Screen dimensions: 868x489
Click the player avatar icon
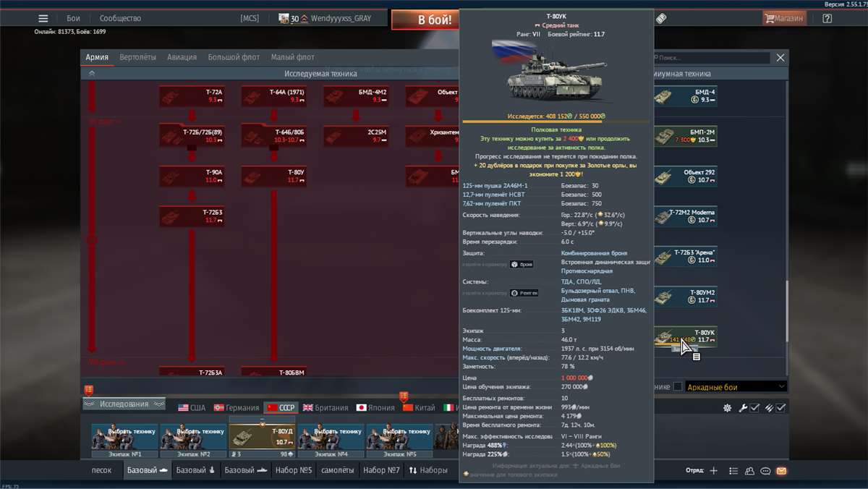[284, 18]
